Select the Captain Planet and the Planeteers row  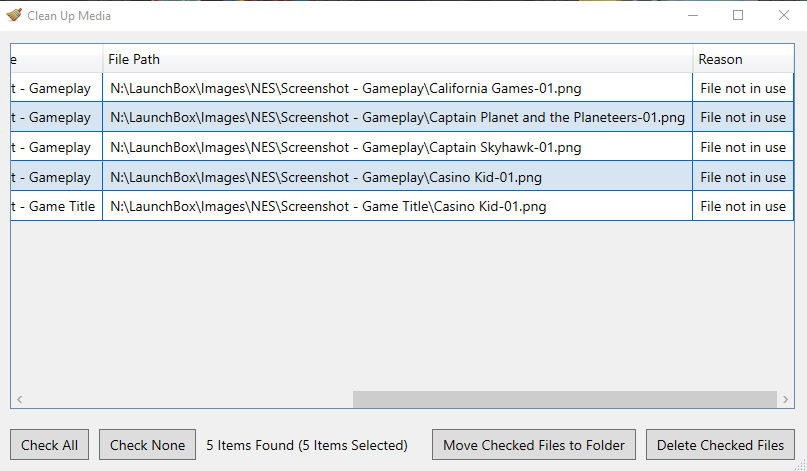point(402,117)
